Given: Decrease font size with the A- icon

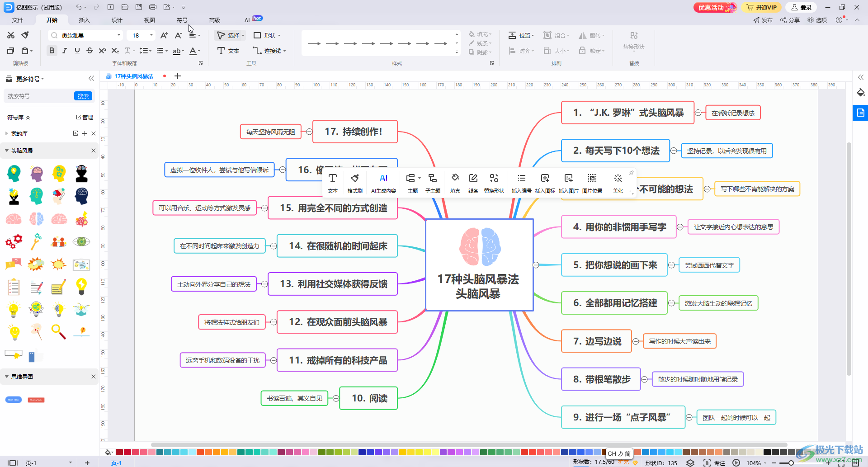Looking at the screenshot, I should click(179, 35).
